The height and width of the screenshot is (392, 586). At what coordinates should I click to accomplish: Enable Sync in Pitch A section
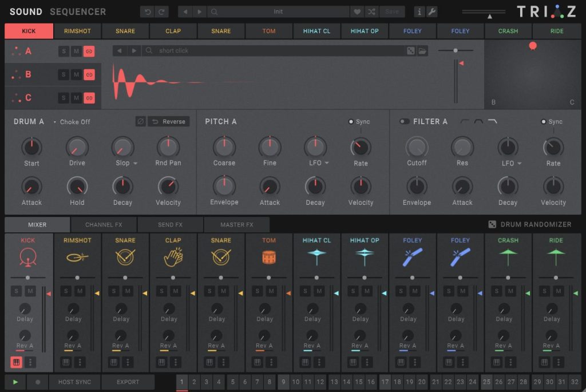tap(351, 121)
